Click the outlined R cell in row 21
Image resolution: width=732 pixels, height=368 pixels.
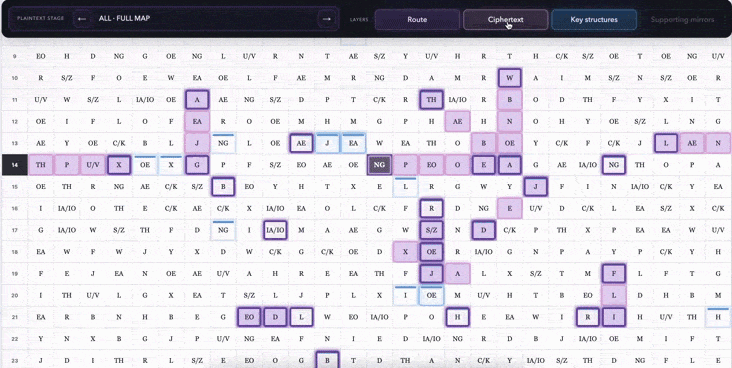pyautogui.click(x=588, y=317)
